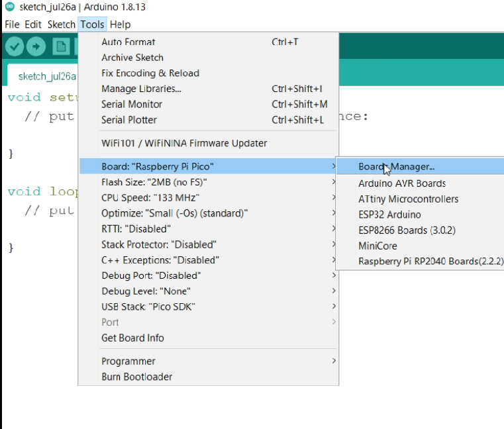Open Manage Libraries...
Viewport: 504px width, 429px height.
point(208,89)
